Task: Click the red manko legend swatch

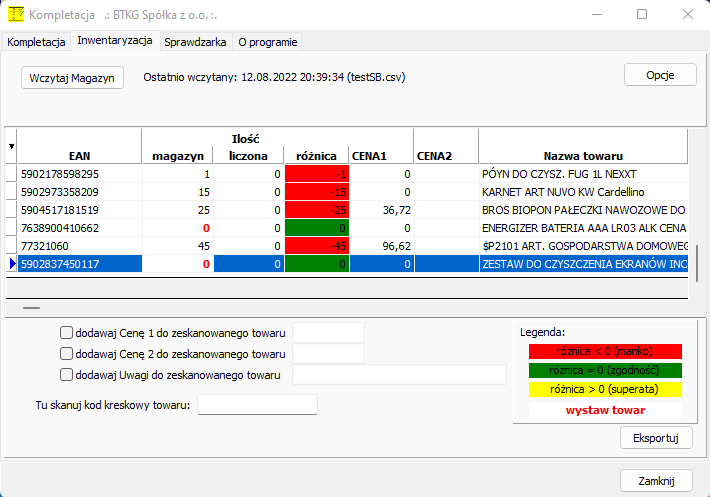Action: coord(605,351)
